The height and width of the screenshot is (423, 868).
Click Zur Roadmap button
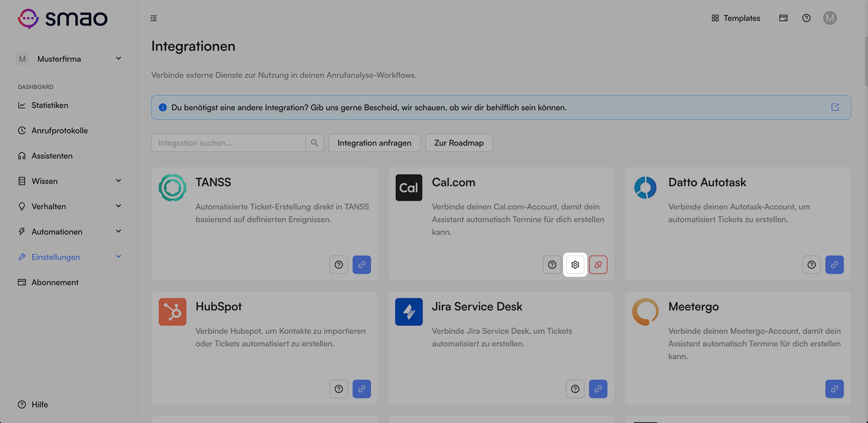tap(459, 143)
